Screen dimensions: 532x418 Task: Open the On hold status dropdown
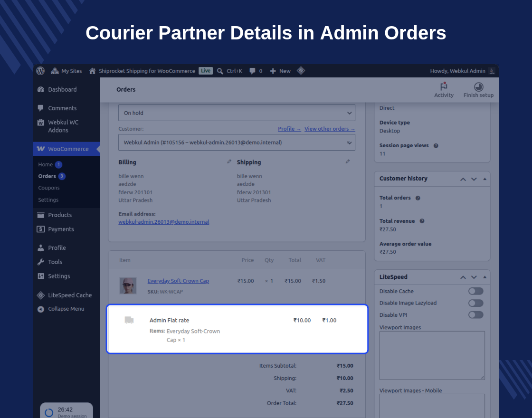click(x=237, y=113)
